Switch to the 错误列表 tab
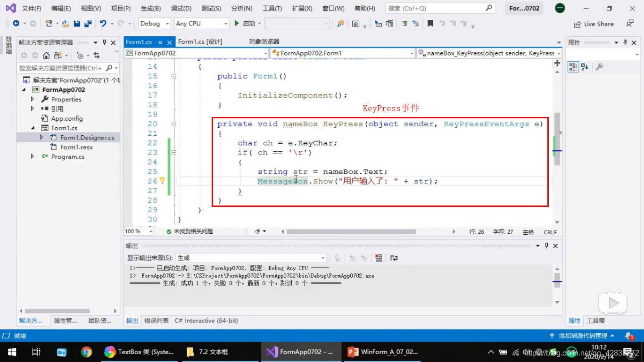 (157, 321)
